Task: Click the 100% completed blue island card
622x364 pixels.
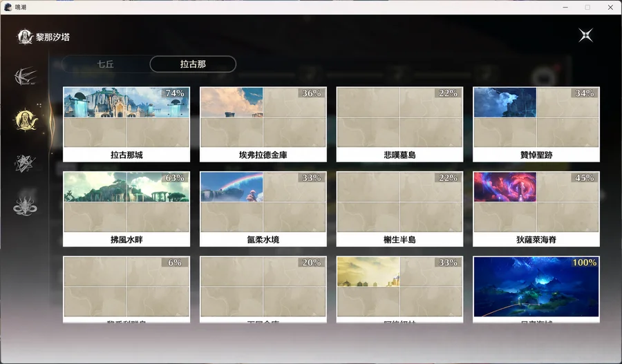Action: (x=536, y=289)
